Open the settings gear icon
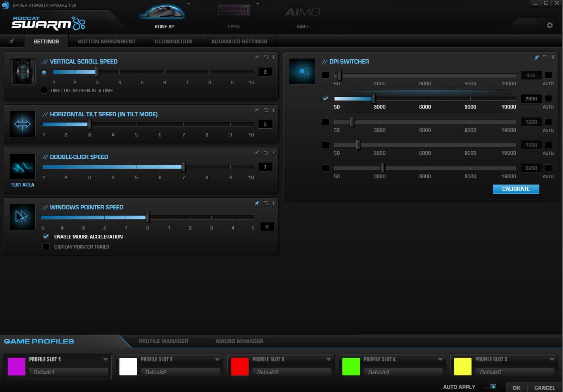 click(549, 25)
